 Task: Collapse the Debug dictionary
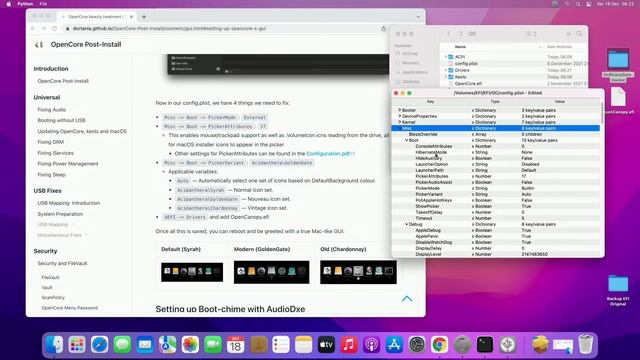tap(407, 224)
